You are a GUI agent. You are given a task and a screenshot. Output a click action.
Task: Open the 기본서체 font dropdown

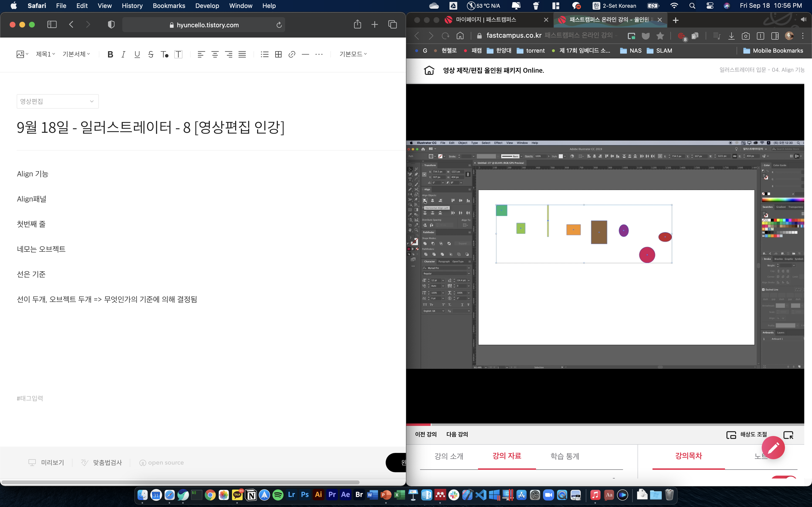coord(76,54)
